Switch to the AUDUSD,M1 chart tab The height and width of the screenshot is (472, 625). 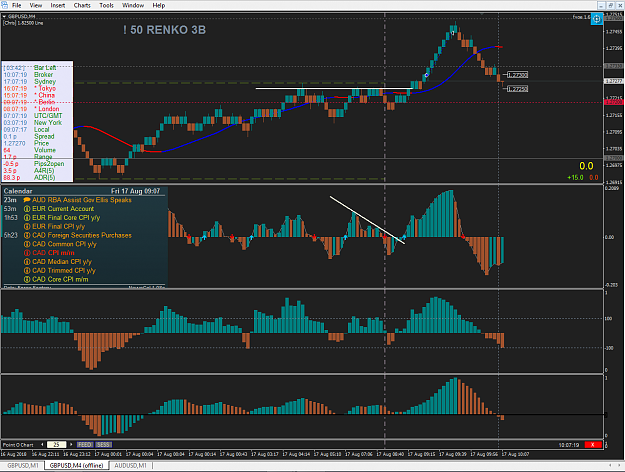130,465
